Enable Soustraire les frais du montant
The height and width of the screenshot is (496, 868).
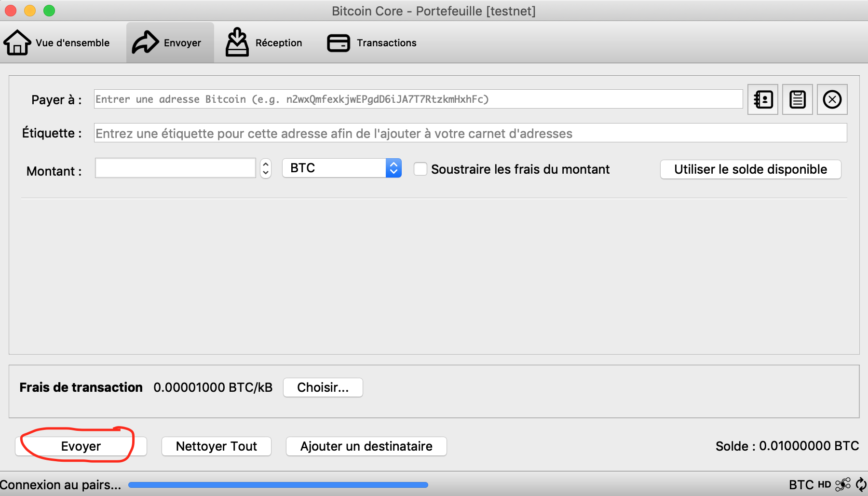tap(420, 169)
